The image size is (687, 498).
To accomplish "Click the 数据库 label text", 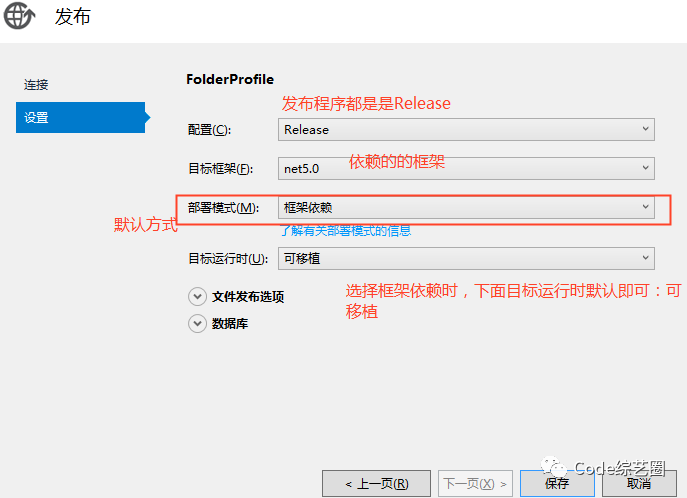I will pyautogui.click(x=230, y=324).
